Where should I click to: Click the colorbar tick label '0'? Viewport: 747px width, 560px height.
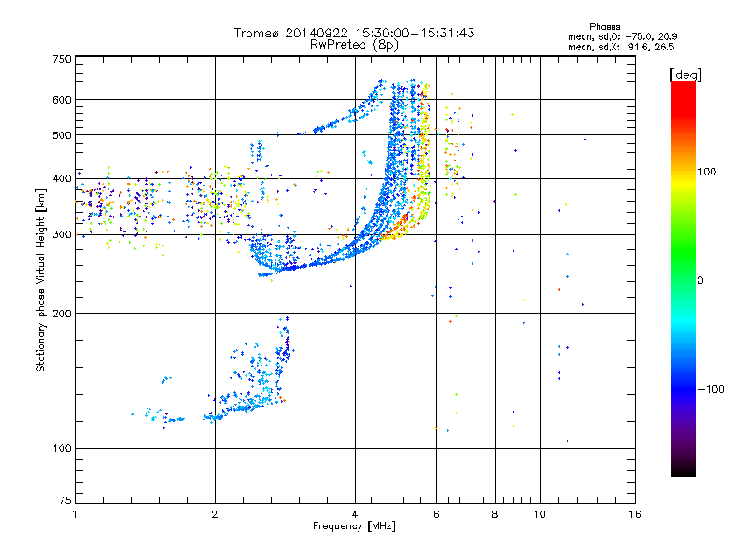[700, 281]
